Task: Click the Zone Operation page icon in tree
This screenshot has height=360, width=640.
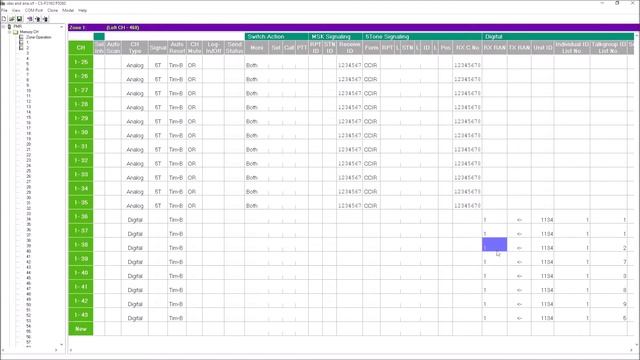Action: click(21, 37)
